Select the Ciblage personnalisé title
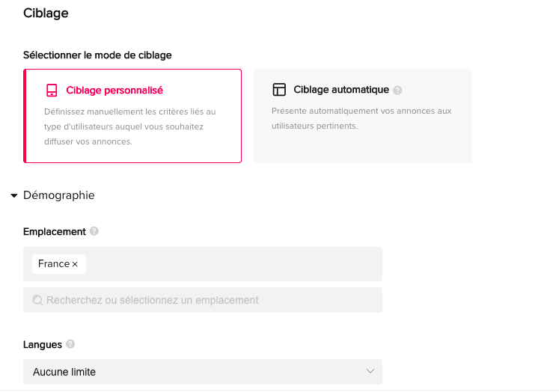The height and width of the screenshot is (392, 559). tap(114, 91)
